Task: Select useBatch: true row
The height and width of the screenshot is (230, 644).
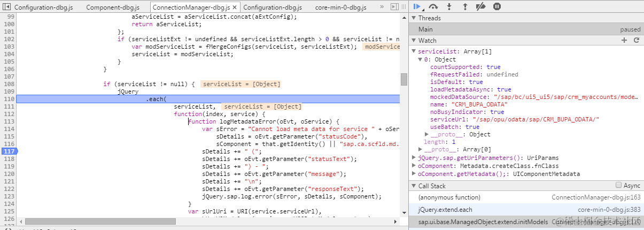Action: [x=455, y=127]
